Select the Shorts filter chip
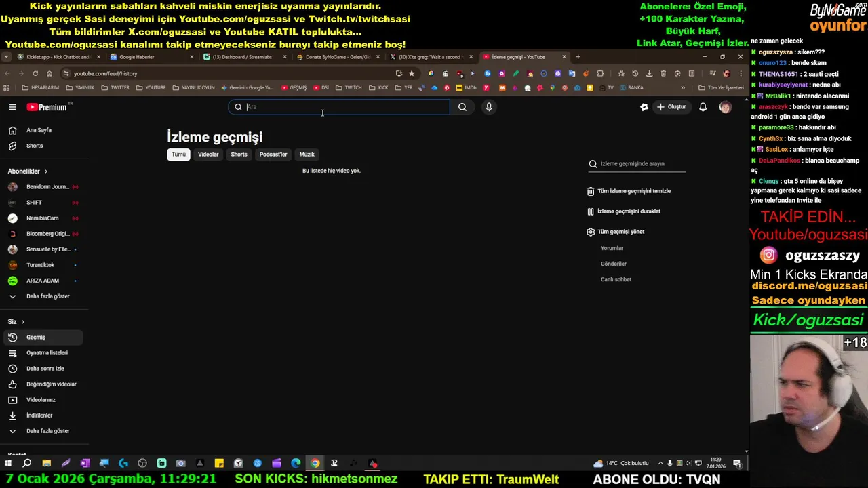 [x=239, y=155]
